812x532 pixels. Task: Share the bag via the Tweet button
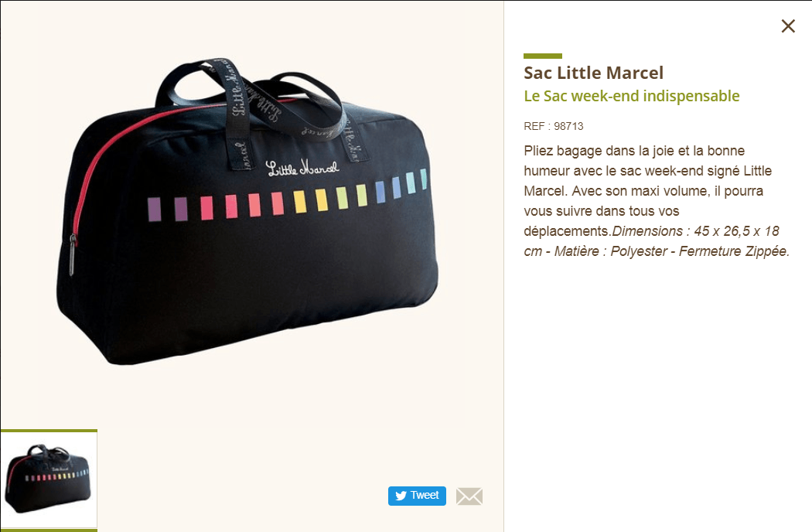(x=417, y=496)
